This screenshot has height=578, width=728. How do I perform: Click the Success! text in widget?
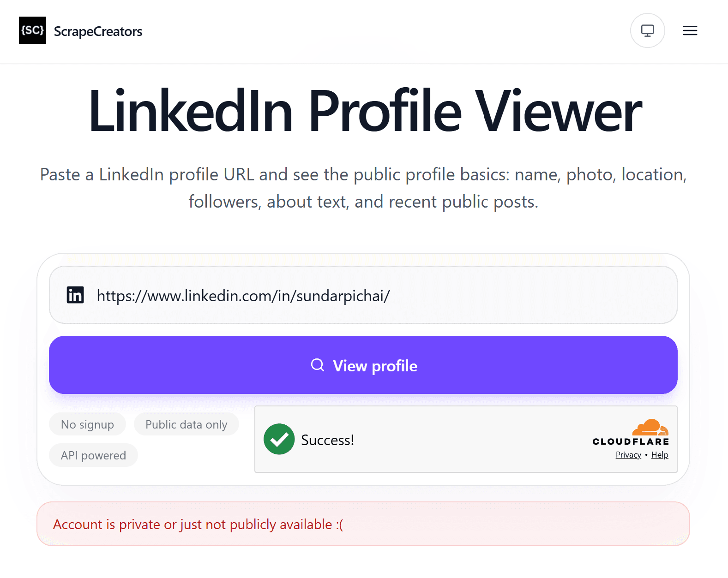pyautogui.click(x=327, y=440)
